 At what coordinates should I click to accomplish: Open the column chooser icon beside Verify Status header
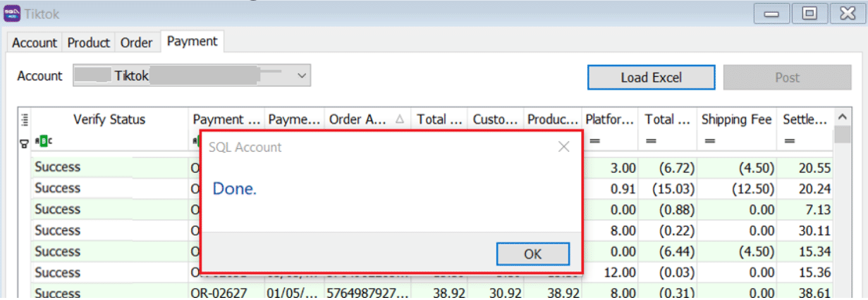coord(24,119)
